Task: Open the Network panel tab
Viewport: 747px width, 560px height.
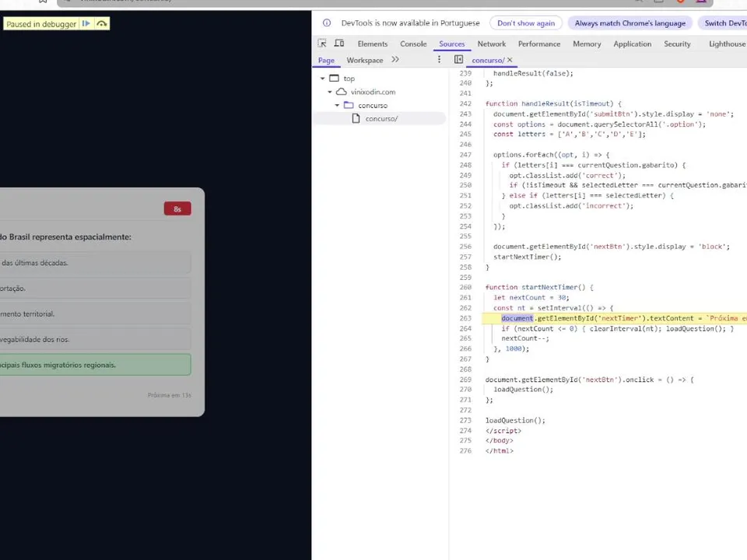Action: tap(492, 44)
